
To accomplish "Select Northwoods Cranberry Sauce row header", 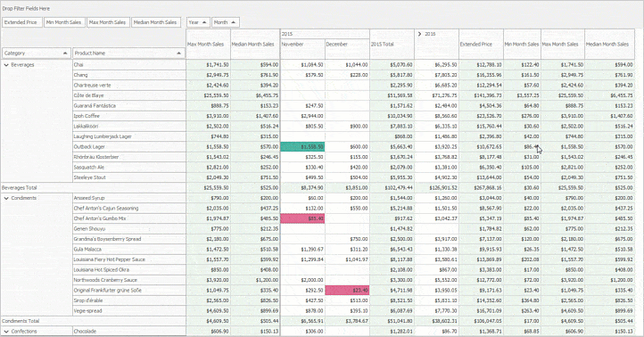I will [129, 280].
